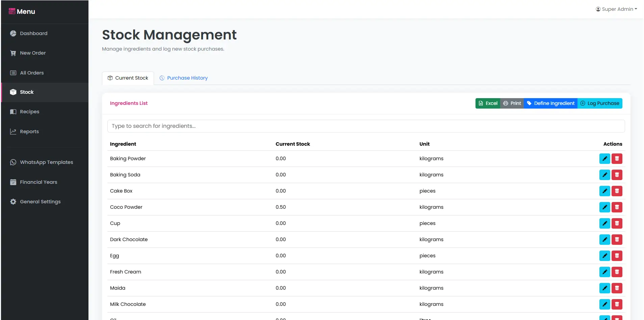Export the ingredients list to Excel

pos(488,103)
